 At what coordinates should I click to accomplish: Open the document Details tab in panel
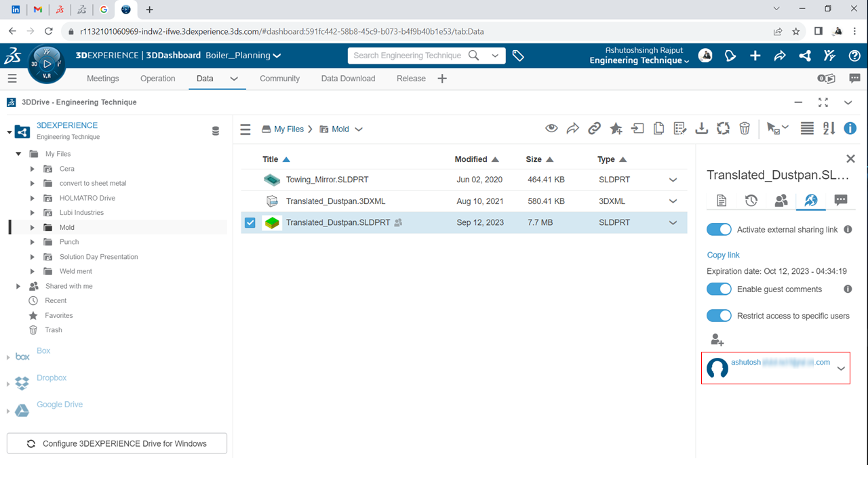722,201
